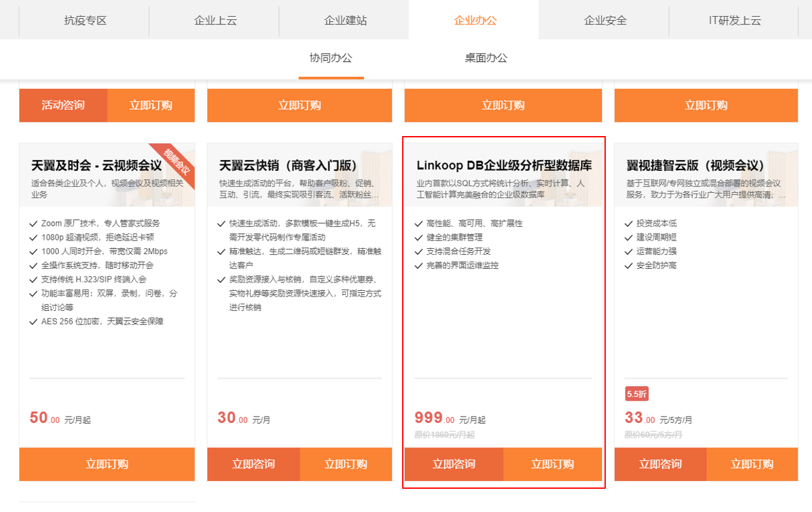812x512 pixels.
Task: Click the 999.00 元/月起 price
Action: point(450,418)
